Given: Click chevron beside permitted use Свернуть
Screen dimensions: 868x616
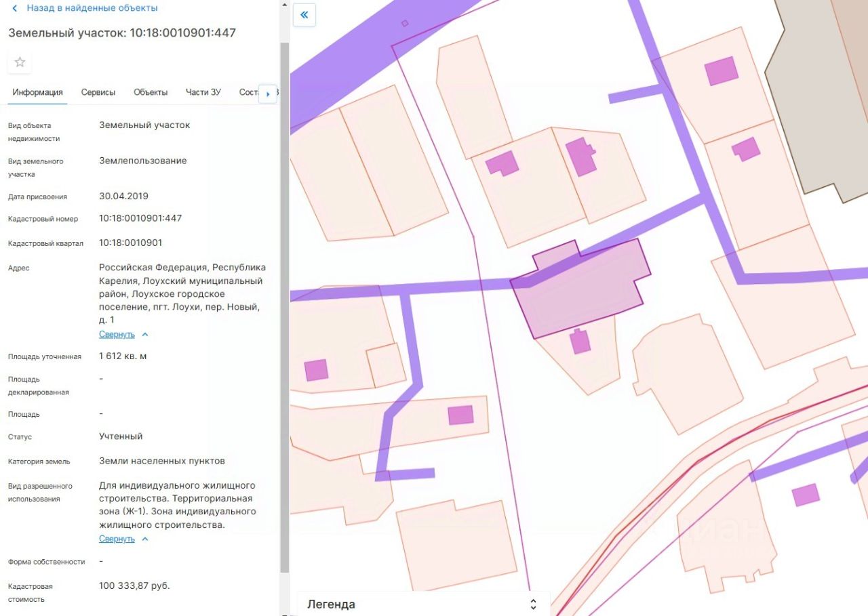Looking at the screenshot, I should click(144, 539).
